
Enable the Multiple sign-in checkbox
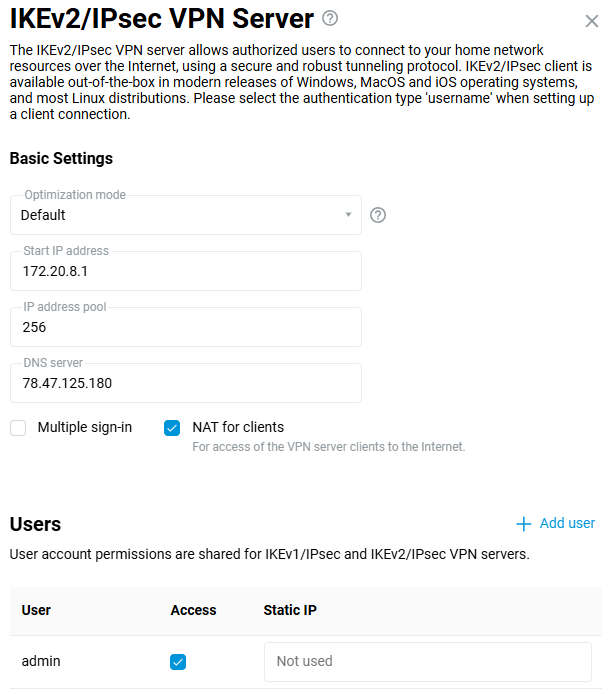tap(18, 428)
